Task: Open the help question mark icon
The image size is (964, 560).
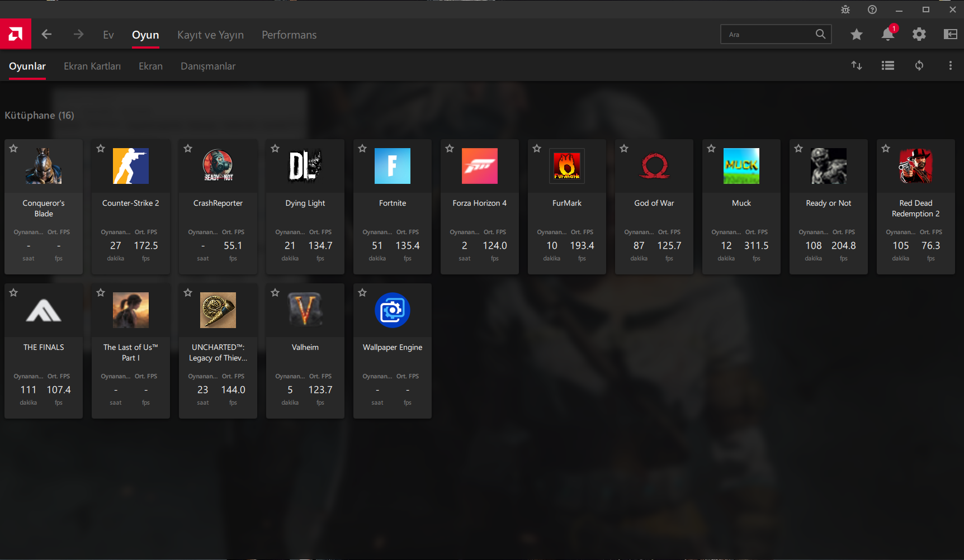Action: pyautogui.click(x=872, y=10)
